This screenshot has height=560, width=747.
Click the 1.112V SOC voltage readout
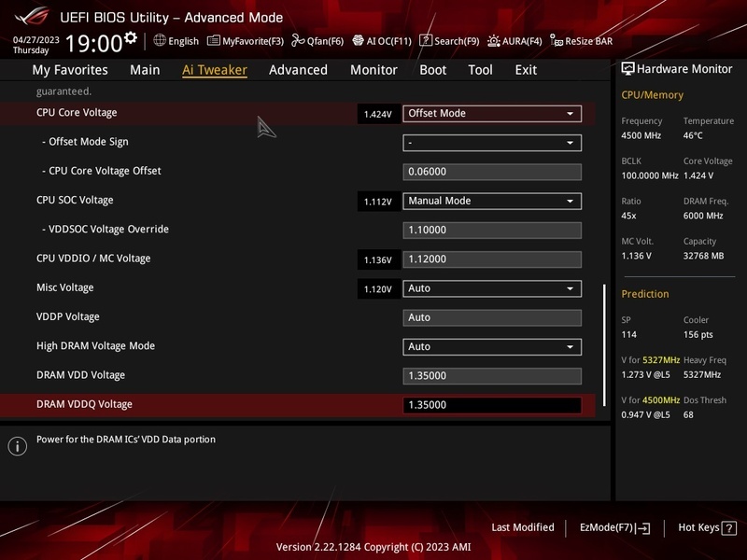click(378, 202)
